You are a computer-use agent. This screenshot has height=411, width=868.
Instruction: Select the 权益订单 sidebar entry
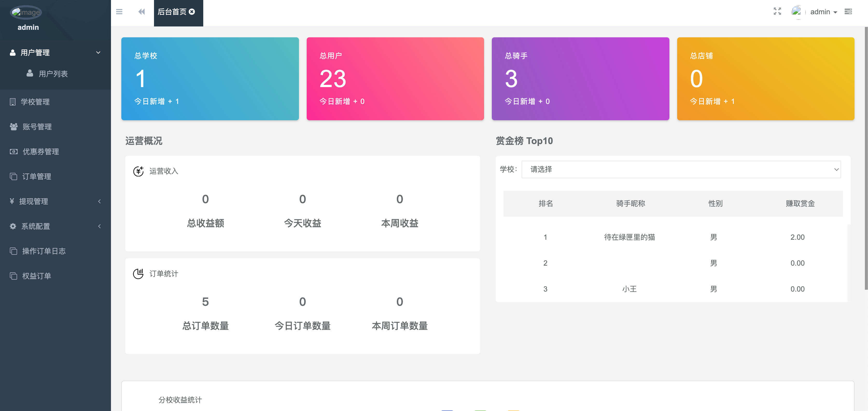click(x=36, y=275)
